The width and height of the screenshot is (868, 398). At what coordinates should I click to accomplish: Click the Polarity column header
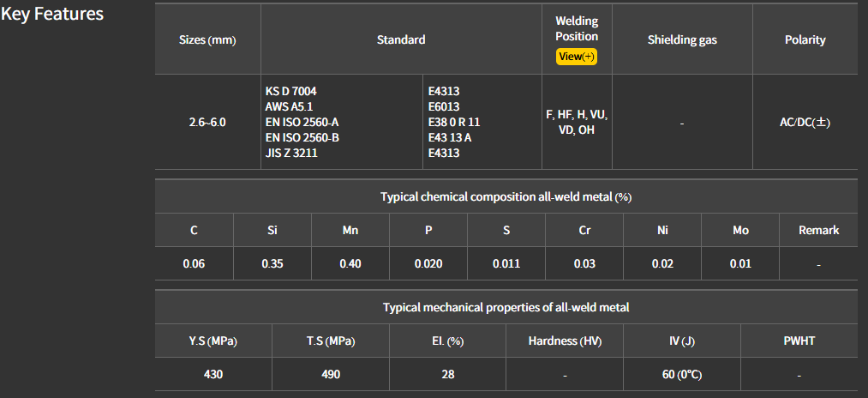(805, 40)
